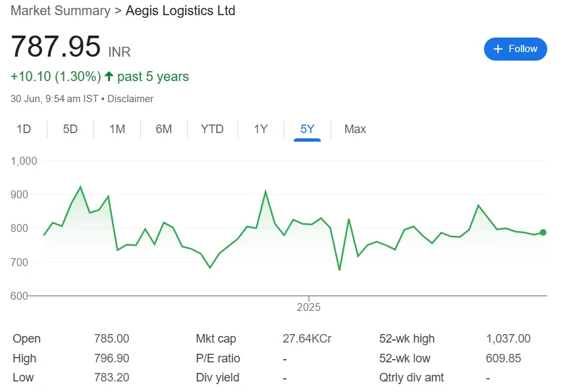Viewport: 567px width, 392px height.
Task: Click the 30 Jun, 9:54 am IST timestamp
Action: click(x=54, y=99)
